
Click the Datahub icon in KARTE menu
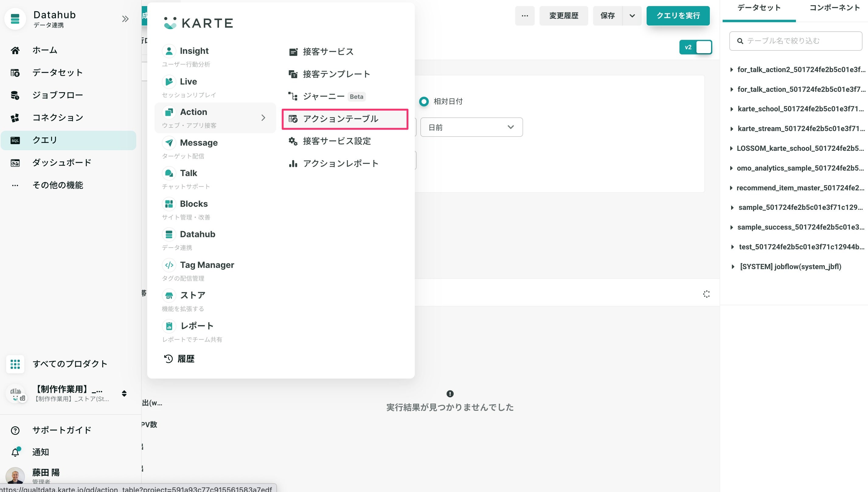coord(169,234)
